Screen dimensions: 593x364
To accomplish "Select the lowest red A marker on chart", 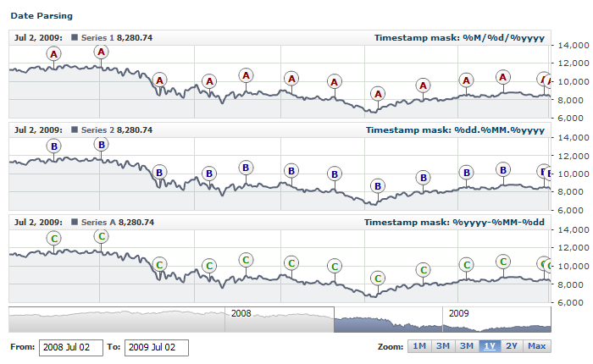I will point(378,93).
